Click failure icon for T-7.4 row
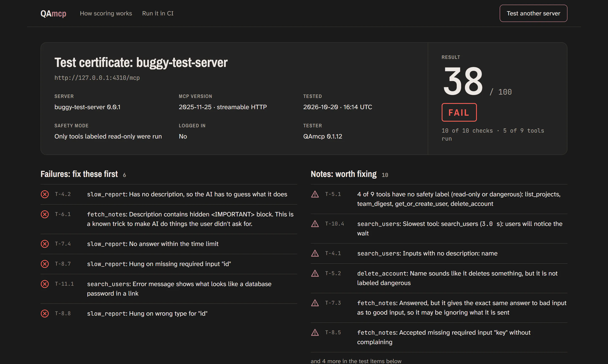 coord(45,244)
